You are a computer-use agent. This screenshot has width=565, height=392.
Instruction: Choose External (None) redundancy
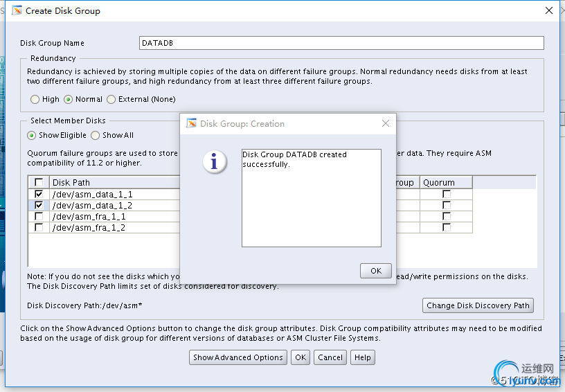pyautogui.click(x=111, y=100)
